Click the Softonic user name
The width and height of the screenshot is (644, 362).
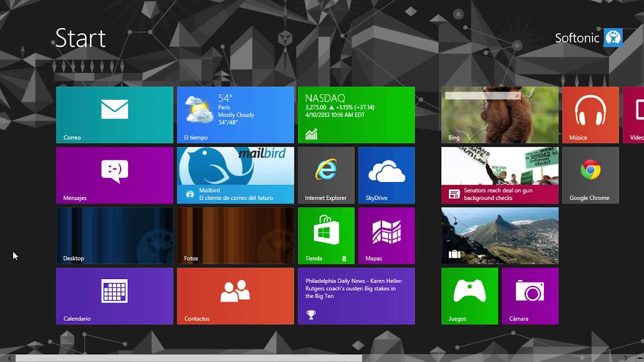pyautogui.click(x=577, y=38)
